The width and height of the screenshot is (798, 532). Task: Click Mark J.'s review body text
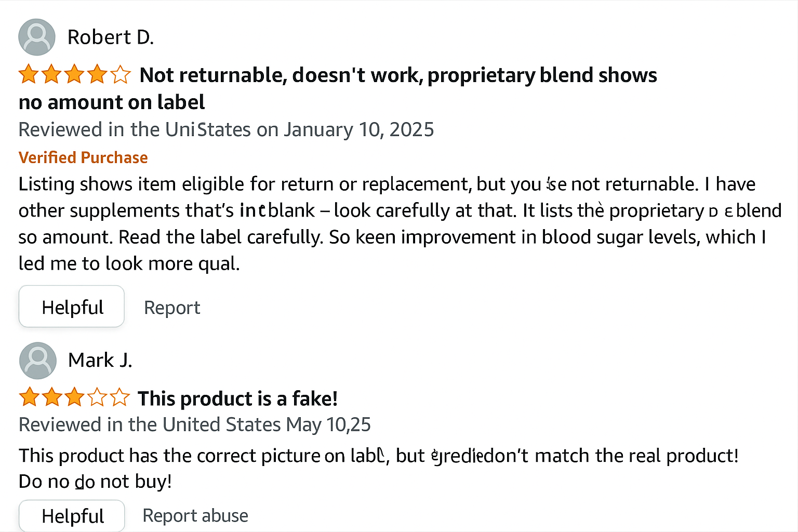tap(379, 468)
